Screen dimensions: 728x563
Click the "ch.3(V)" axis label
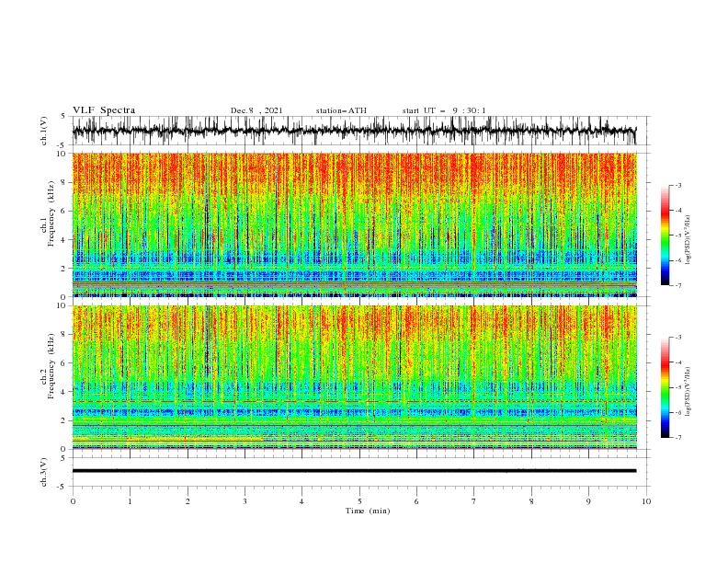(44, 472)
